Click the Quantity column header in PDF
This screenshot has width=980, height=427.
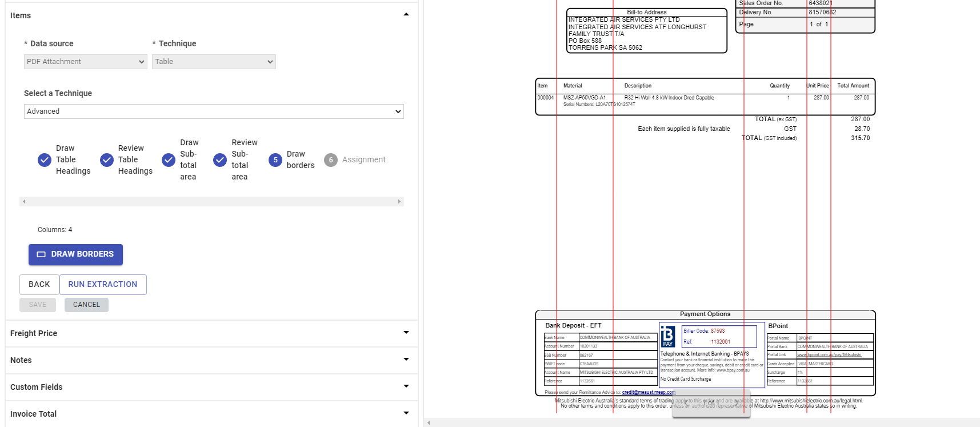pyautogui.click(x=779, y=86)
